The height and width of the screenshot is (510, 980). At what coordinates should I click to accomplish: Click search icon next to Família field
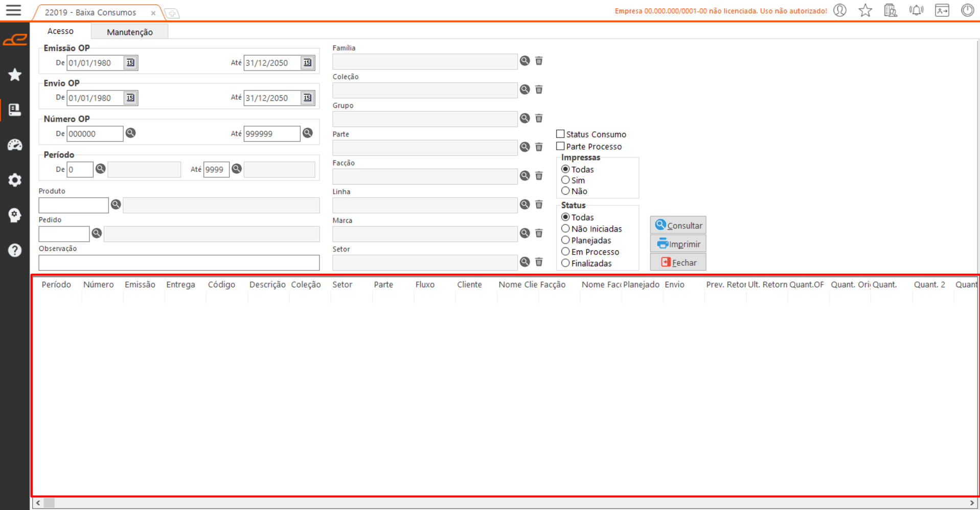[x=525, y=61]
